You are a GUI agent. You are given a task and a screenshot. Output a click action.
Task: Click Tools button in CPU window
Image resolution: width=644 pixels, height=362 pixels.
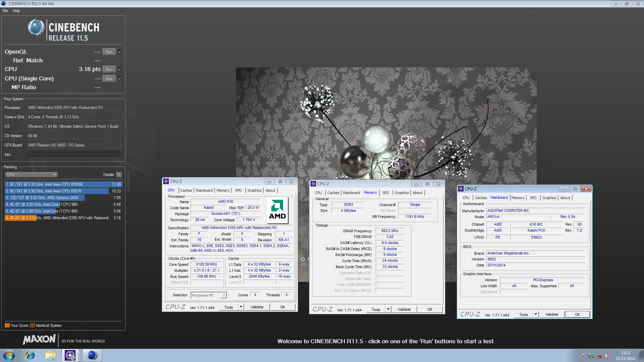click(229, 307)
